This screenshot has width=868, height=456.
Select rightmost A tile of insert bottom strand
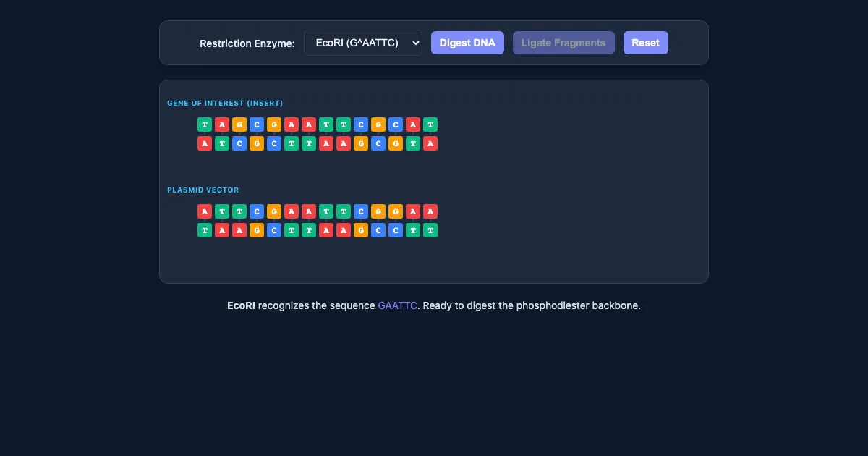click(430, 143)
